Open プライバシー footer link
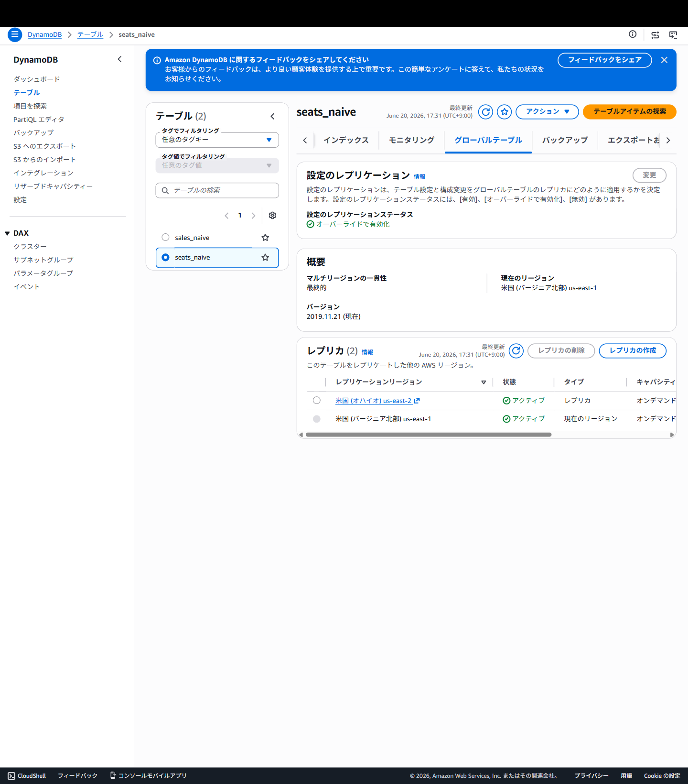The width and height of the screenshot is (688, 784). point(591,776)
